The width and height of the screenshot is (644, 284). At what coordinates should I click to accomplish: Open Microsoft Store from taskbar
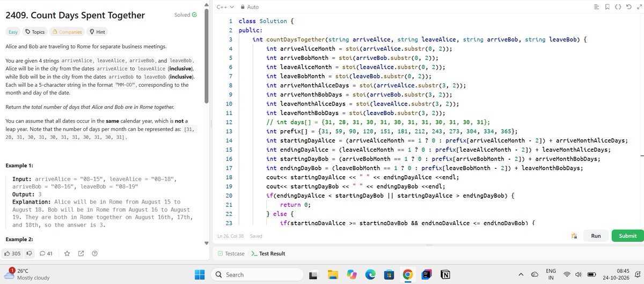pyautogui.click(x=389, y=274)
